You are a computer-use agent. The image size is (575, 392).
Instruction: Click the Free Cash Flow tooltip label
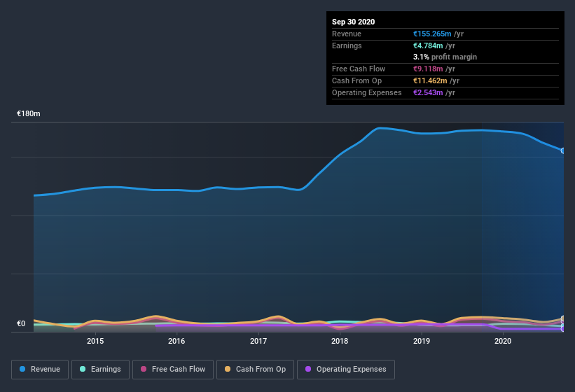pyautogui.click(x=359, y=69)
